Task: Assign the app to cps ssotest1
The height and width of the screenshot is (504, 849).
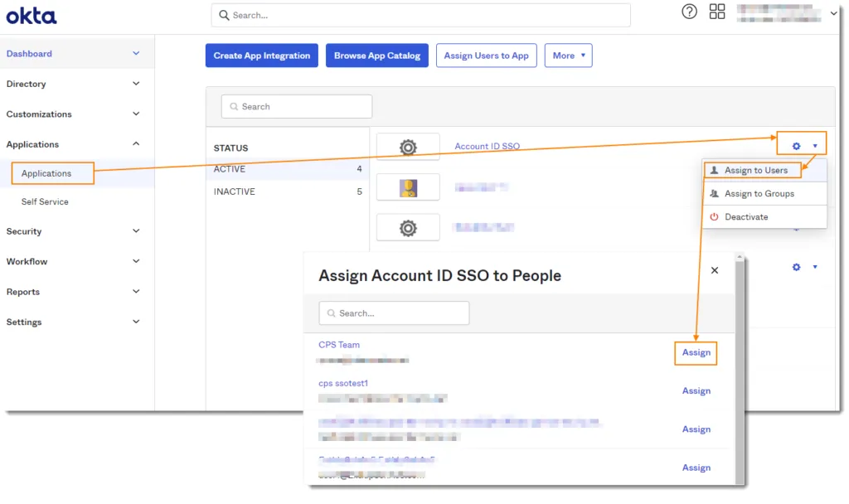Action: click(696, 391)
